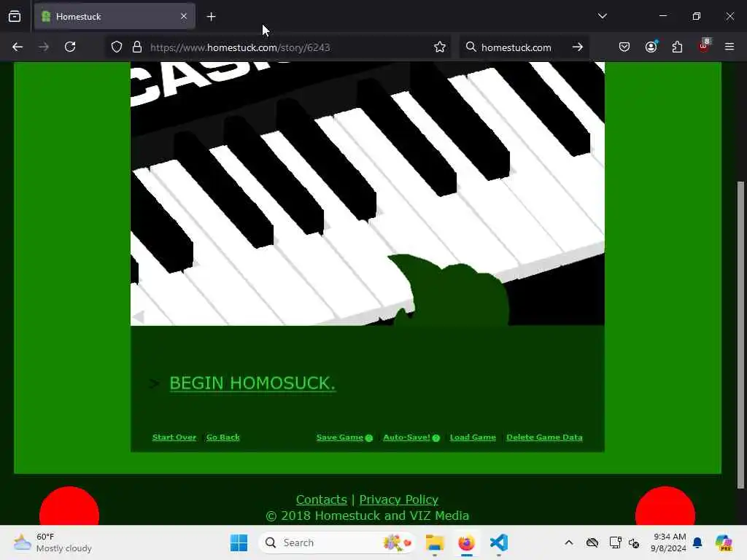Open the Pocket save icon
747x560 pixels.
pyautogui.click(x=624, y=47)
